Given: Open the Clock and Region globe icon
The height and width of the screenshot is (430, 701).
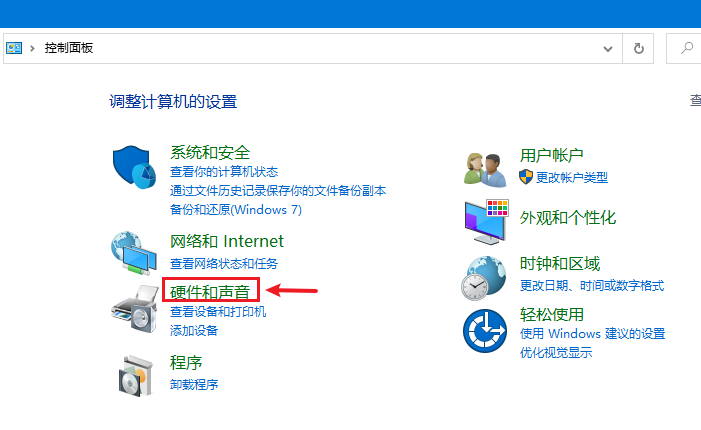Looking at the screenshot, I should [484, 278].
